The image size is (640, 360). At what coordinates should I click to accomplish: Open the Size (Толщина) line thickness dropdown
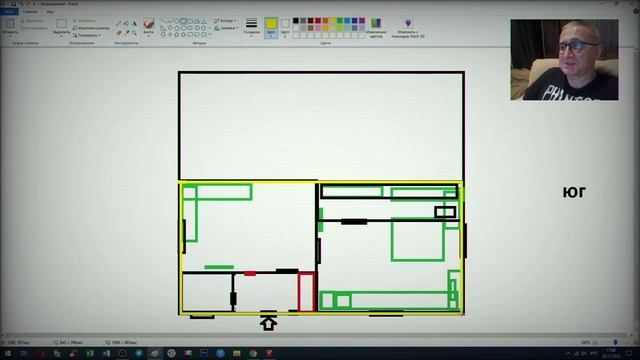[x=251, y=28]
